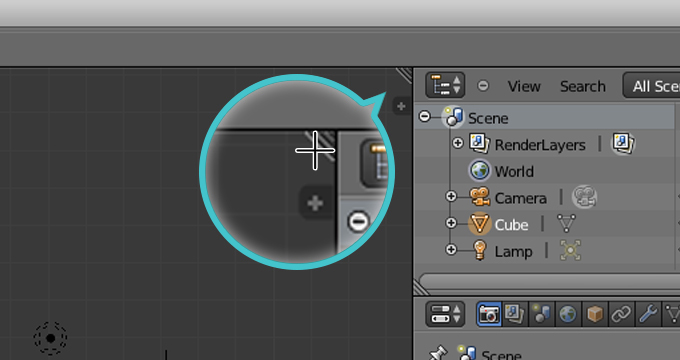Select the Camera label in Outliner
This screenshot has height=360, width=680.
point(520,198)
